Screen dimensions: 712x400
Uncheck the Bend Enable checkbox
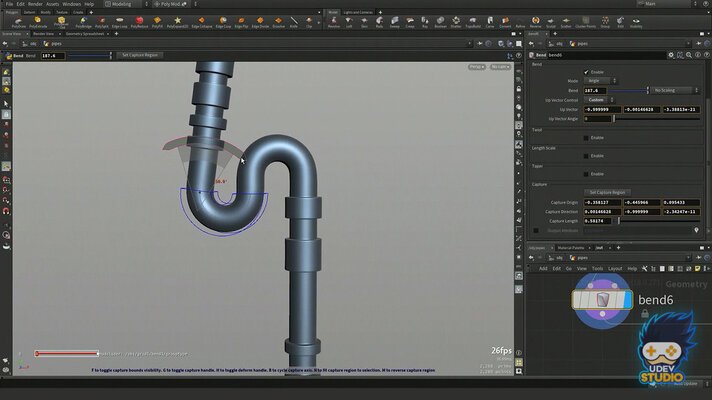pyautogui.click(x=586, y=73)
